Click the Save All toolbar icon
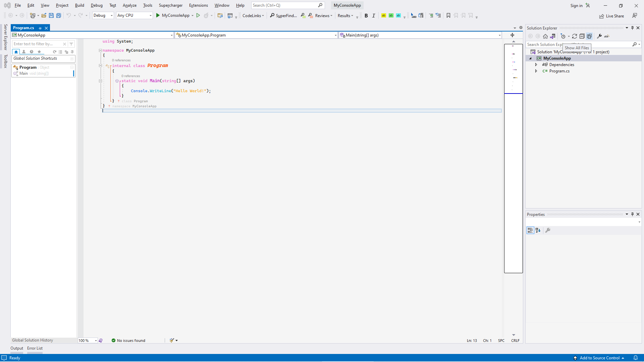The height and width of the screenshot is (362, 644). [x=59, y=15]
